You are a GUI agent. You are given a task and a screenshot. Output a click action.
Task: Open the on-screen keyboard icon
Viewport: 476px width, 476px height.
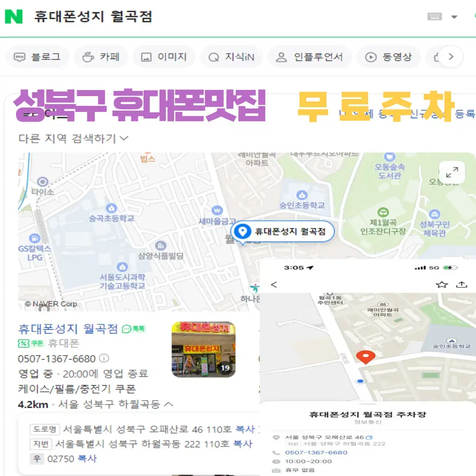pyautogui.click(x=435, y=16)
